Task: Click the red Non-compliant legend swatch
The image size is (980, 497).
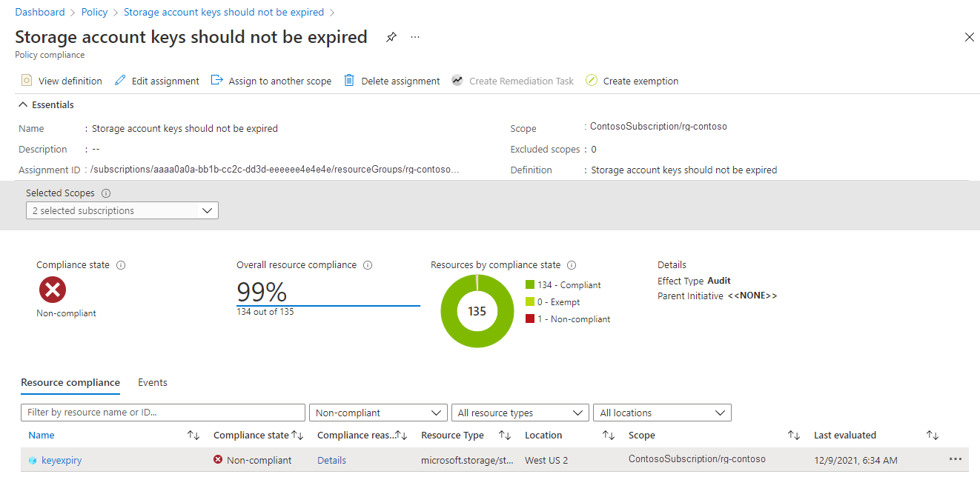Action: (529, 318)
